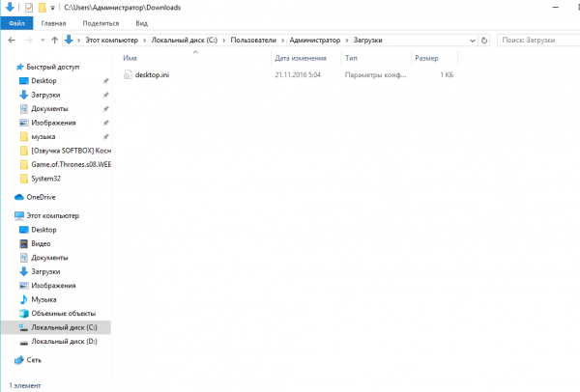The height and width of the screenshot is (392, 580).
Task: Open the Файл menu tab
Action: point(16,23)
